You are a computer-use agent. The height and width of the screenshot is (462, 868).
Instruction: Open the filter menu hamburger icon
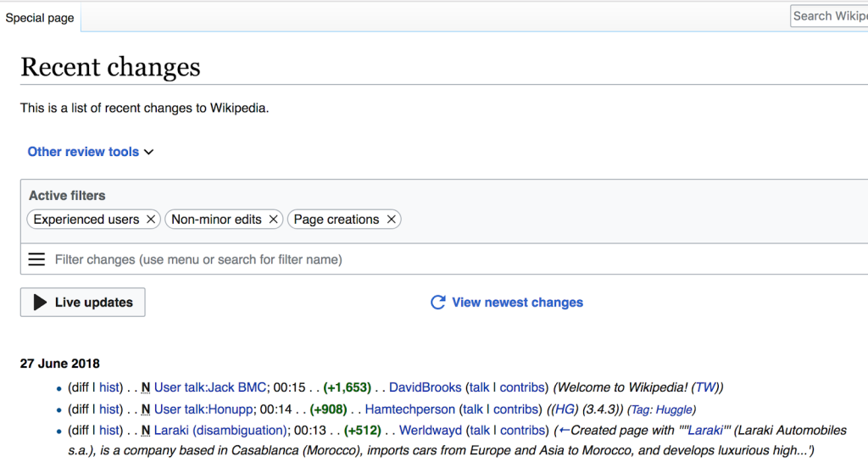(x=36, y=259)
